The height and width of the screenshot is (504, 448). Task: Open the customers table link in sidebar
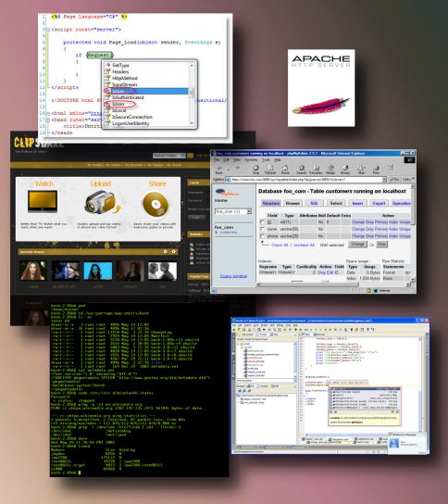point(229,232)
